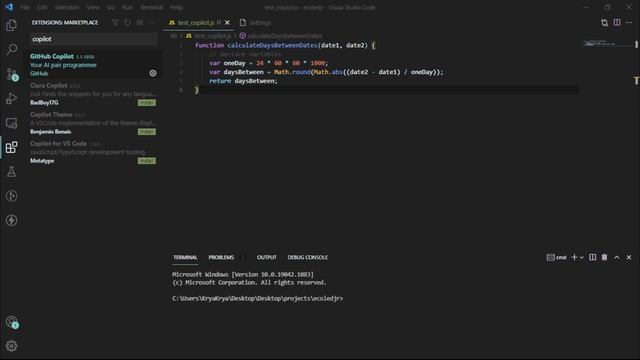
Task: Split the editor to the right
Action: coord(617,22)
